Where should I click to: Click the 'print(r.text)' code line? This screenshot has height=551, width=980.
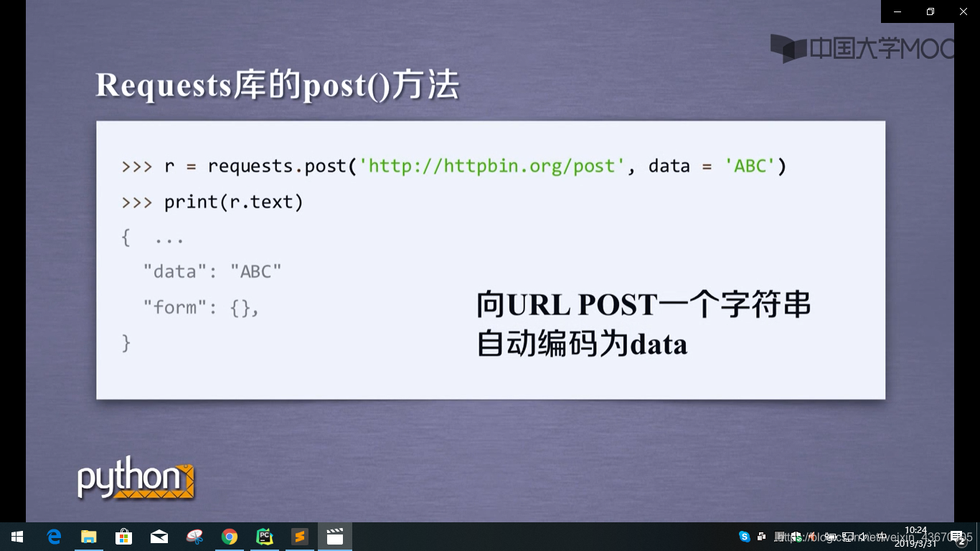click(x=234, y=202)
